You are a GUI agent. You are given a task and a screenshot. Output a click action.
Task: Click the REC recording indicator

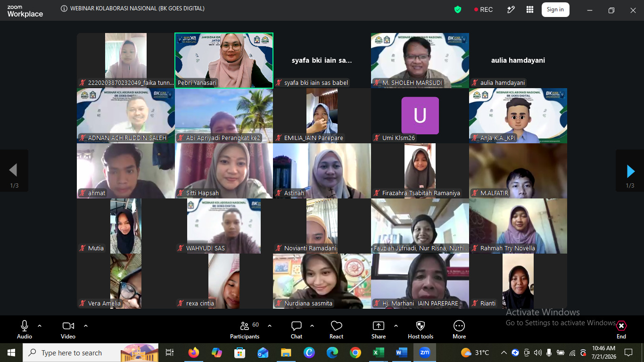point(483,9)
